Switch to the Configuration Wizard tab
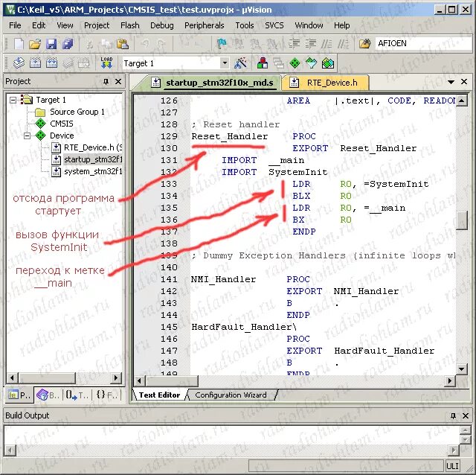The width and height of the screenshot is (476, 475). pyautogui.click(x=231, y=395)
